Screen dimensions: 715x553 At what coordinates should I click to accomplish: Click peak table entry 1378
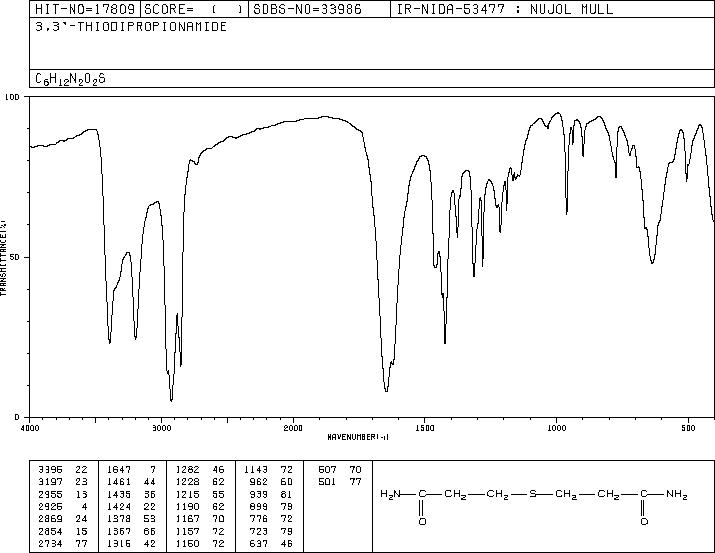click(119, 519)
